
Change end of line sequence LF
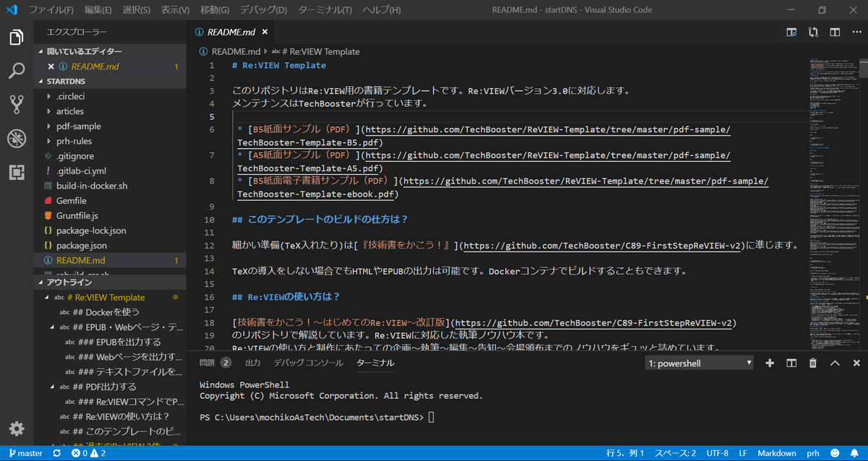(x=743, y=453)
